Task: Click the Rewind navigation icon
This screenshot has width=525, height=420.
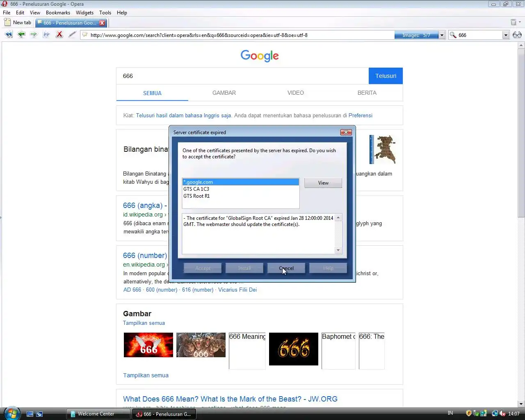Action: click(9, 35)
